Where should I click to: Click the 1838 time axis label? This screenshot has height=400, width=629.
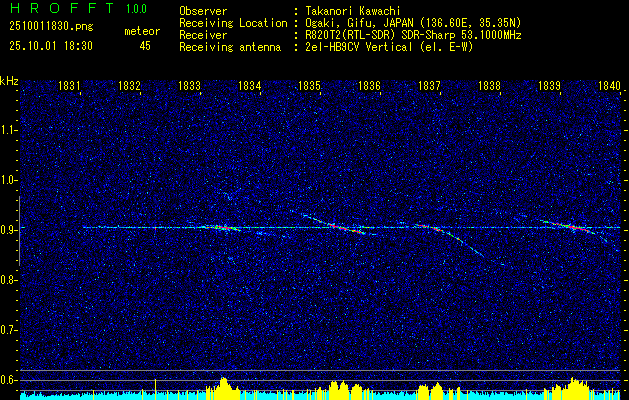tap(489, 85)
